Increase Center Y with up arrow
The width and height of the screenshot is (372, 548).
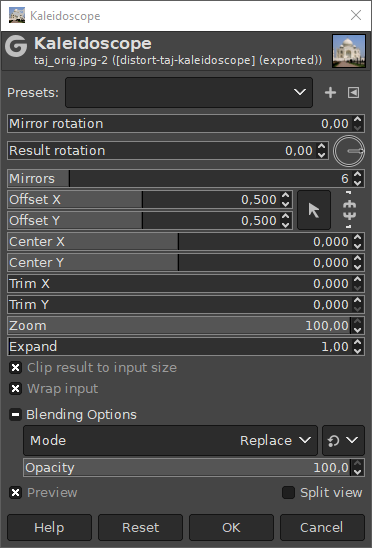tap(357, 258)
